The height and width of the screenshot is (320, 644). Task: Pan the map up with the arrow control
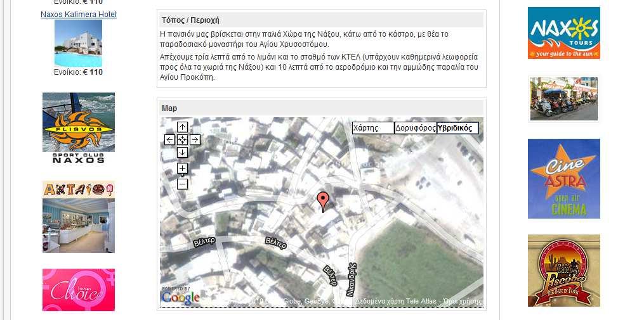pos(182,127)
